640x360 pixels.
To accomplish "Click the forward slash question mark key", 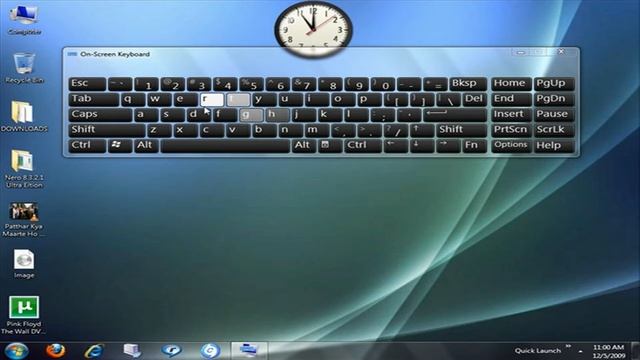I will pos(396,130).
